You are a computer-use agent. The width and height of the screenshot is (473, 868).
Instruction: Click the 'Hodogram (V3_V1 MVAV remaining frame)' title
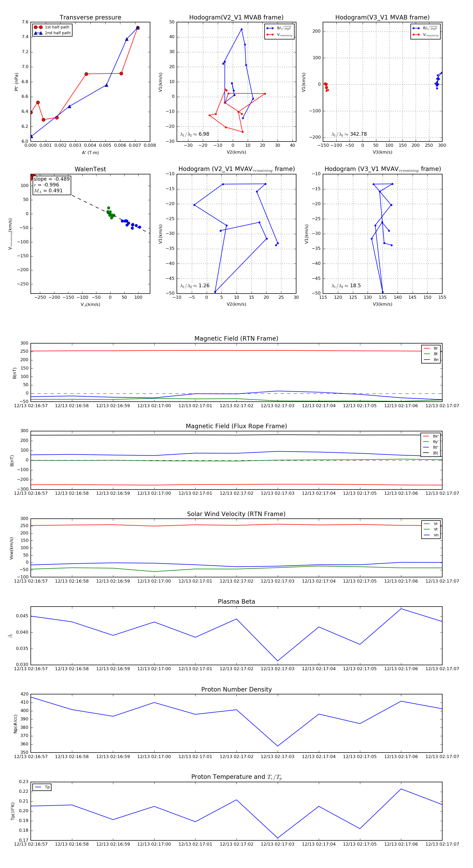click(x=382, y=169)
